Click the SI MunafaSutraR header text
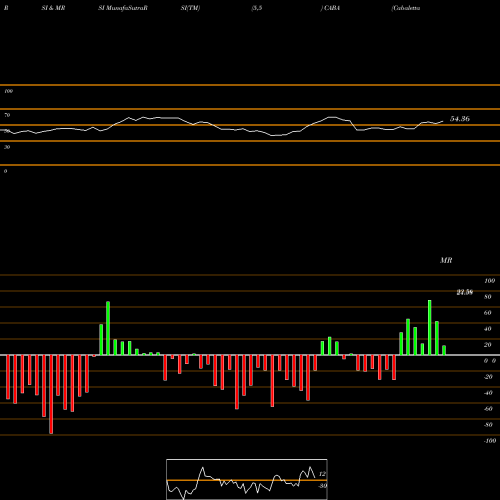The width and height of the screenshot is (500, 500). (123, 8)
